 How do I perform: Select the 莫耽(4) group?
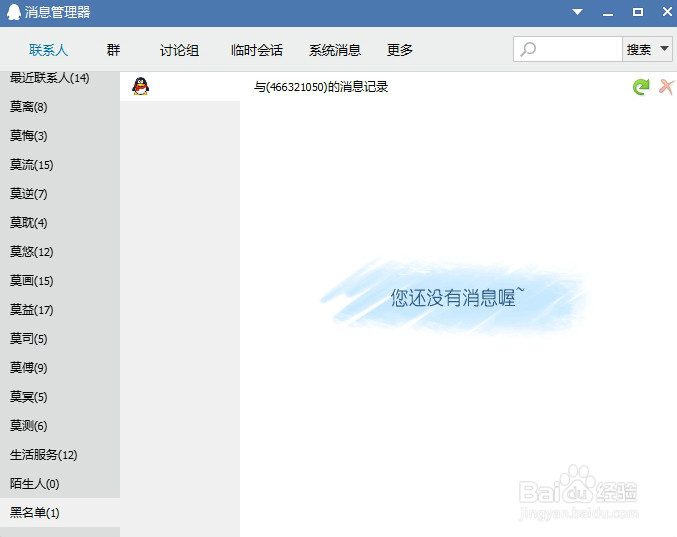60,222
